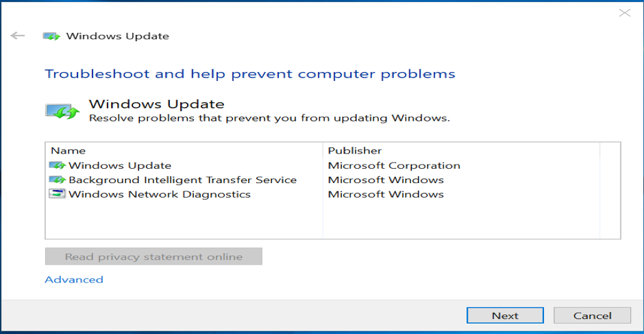Click the small Windows Update icon beside the window title

(51, 36)
